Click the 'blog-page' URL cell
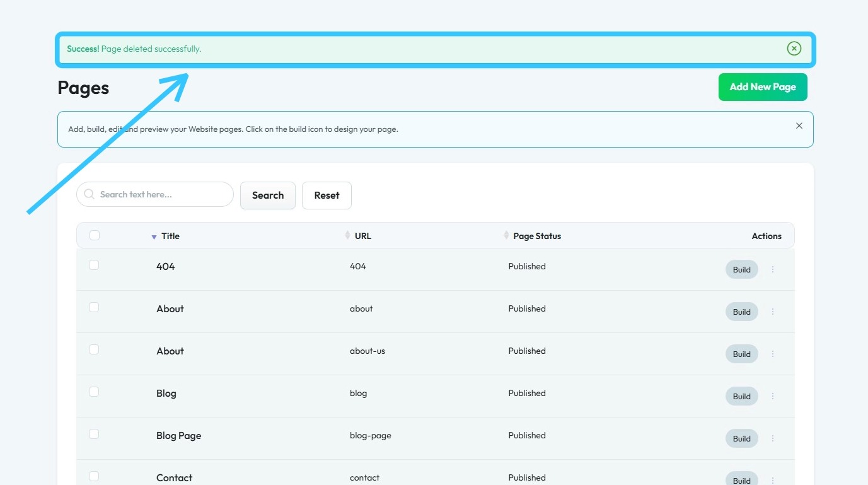 (371, 435)
